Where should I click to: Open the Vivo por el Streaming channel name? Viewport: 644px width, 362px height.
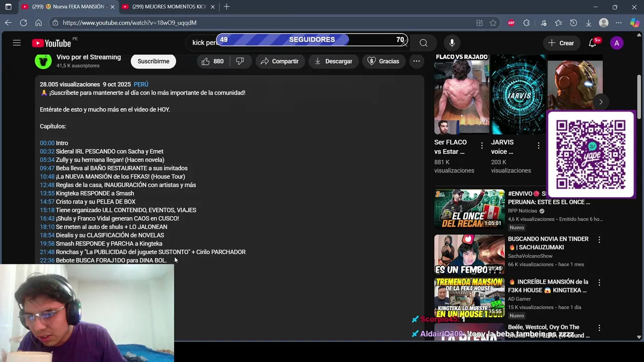[89, 57]
